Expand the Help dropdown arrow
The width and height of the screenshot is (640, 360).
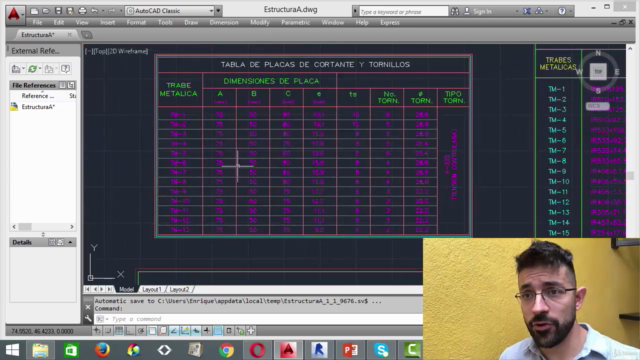570,11
